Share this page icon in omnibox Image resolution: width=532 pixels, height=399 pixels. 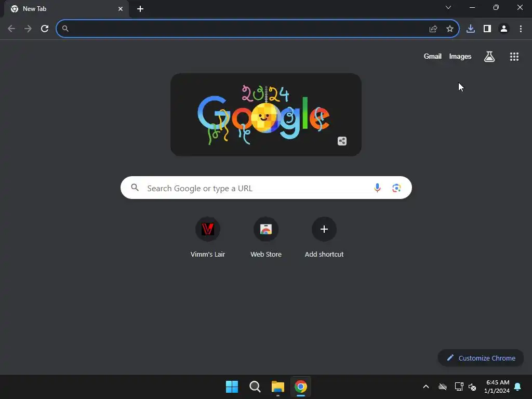pos(433,29)
